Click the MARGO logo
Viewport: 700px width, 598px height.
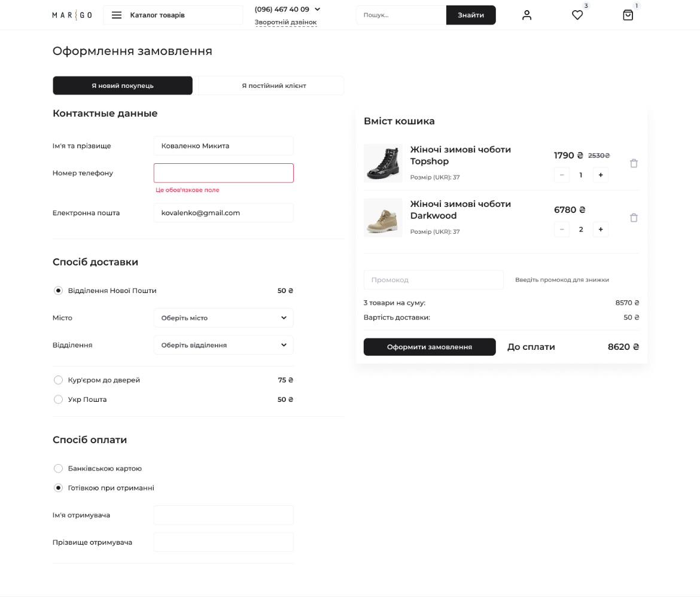[x=72, y=15]
